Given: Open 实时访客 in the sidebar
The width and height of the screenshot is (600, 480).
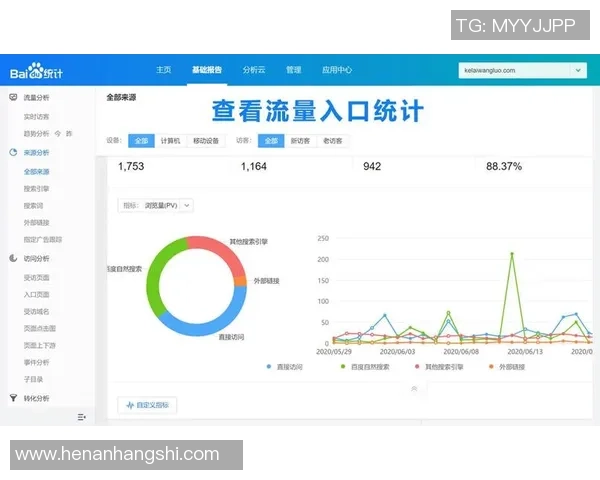Looking at the screenshot, I should (36, 117).
